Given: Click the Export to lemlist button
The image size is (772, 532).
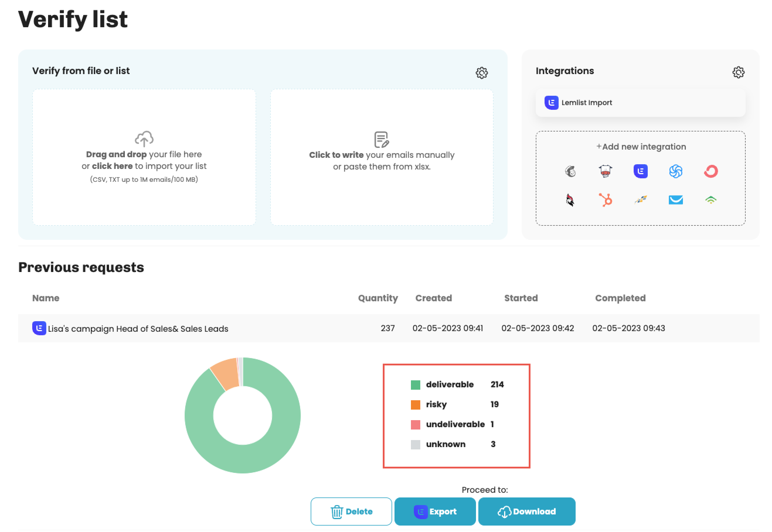Looking at the screenshot, I should click(435, 511).
